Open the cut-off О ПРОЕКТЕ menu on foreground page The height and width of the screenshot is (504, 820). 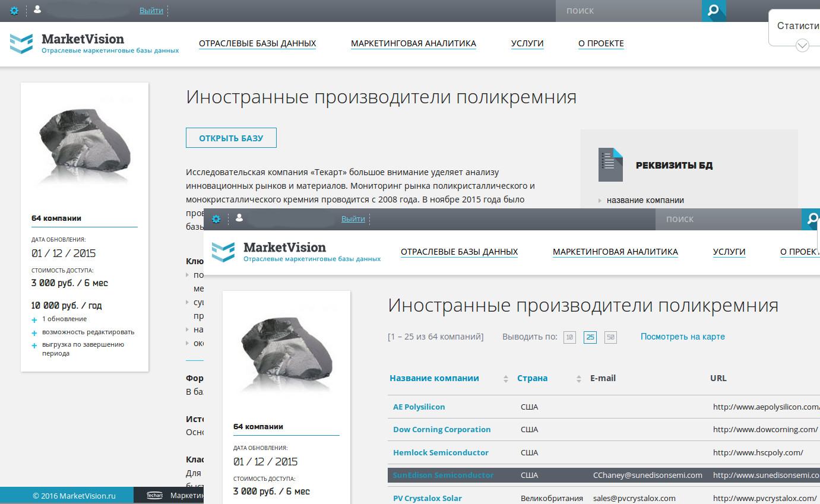coord(800,252)
